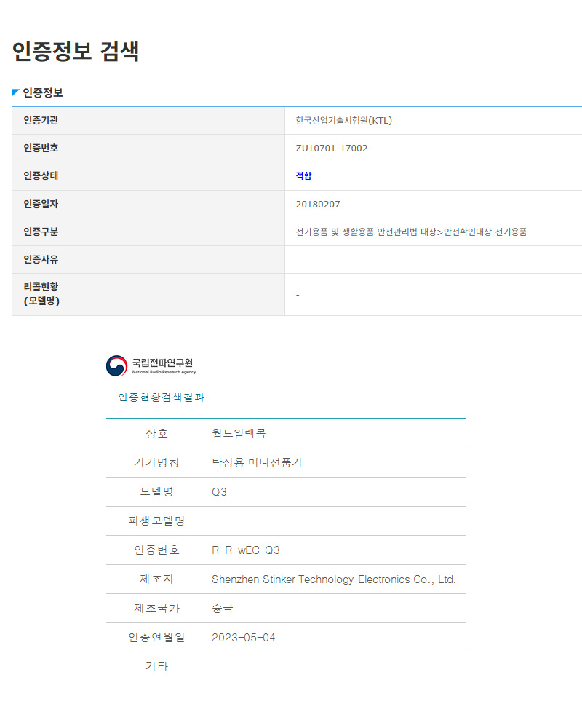Select certification number ZU10701-17002
Screen dimensions: 582x728
point(332,148)
